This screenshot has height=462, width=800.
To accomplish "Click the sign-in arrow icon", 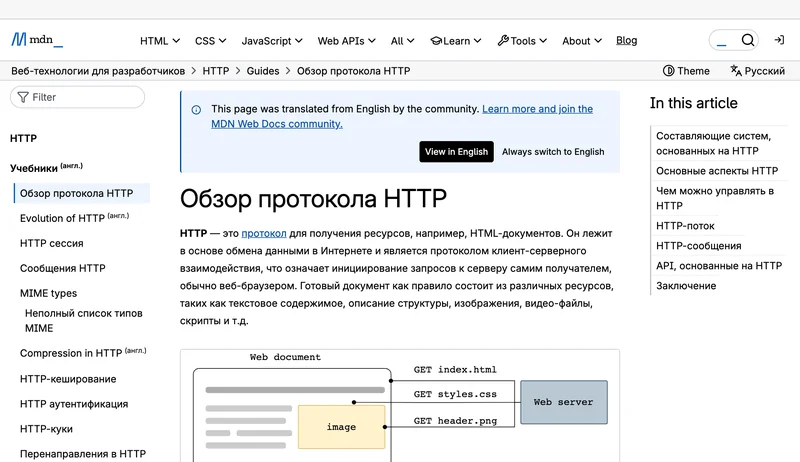I will (x=779, y=40).
